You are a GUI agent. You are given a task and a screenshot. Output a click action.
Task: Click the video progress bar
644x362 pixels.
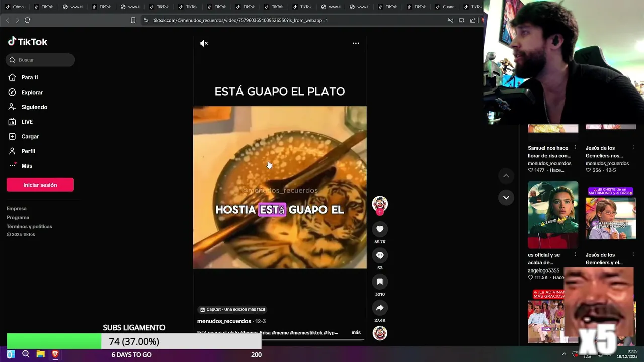tap(280, 340)
